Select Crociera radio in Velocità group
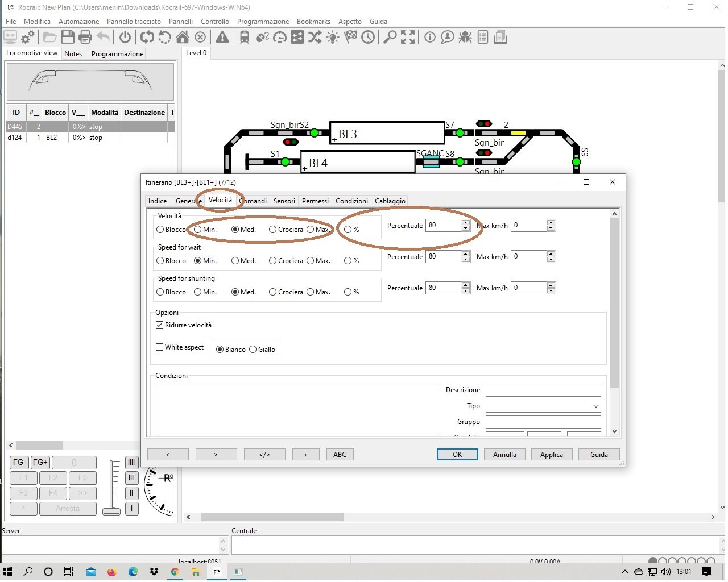The width and height of the screenshot is (728, 582). [273, 230]
